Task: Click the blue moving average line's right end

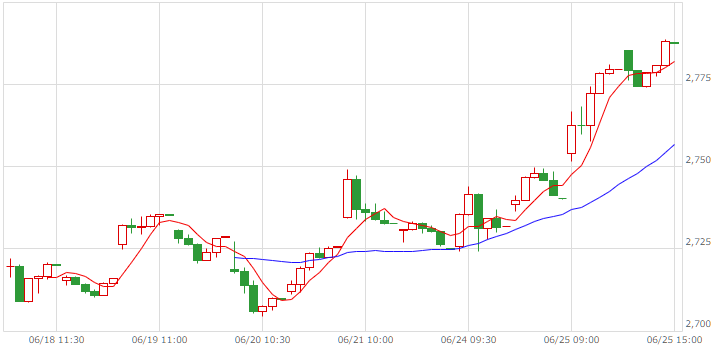Action: coord(674,145)
